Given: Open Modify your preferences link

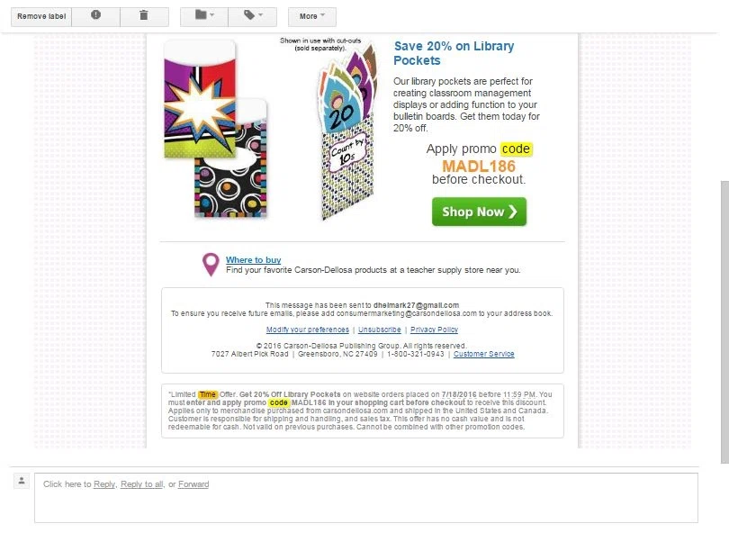Looking at the screenshot, I should pos(307,330).
